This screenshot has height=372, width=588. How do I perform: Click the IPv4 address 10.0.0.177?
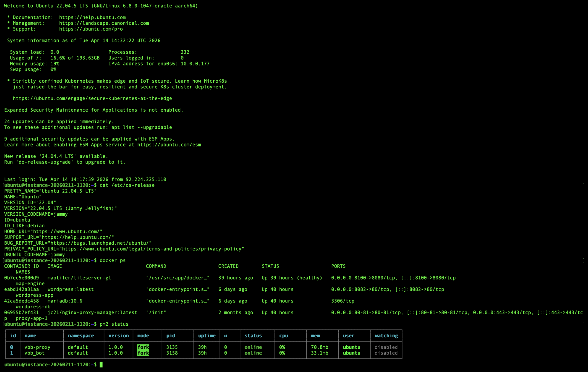click(195, 64)
